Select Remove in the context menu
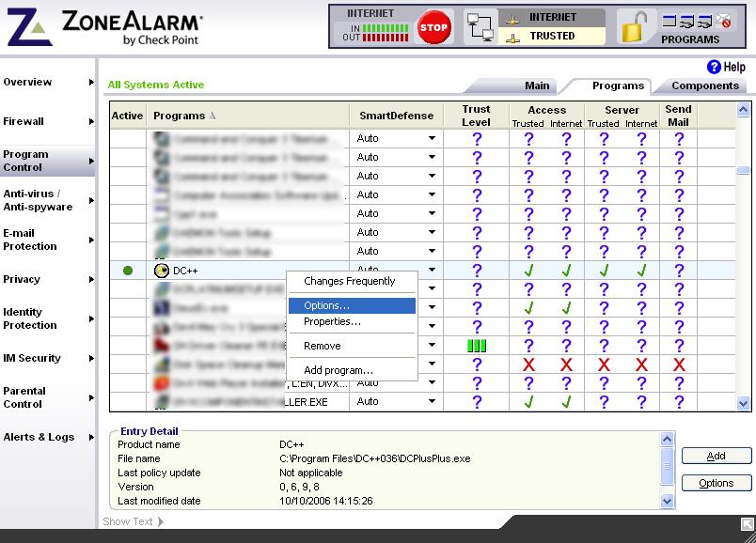This screenshot has width=756, height=543. 352,346
